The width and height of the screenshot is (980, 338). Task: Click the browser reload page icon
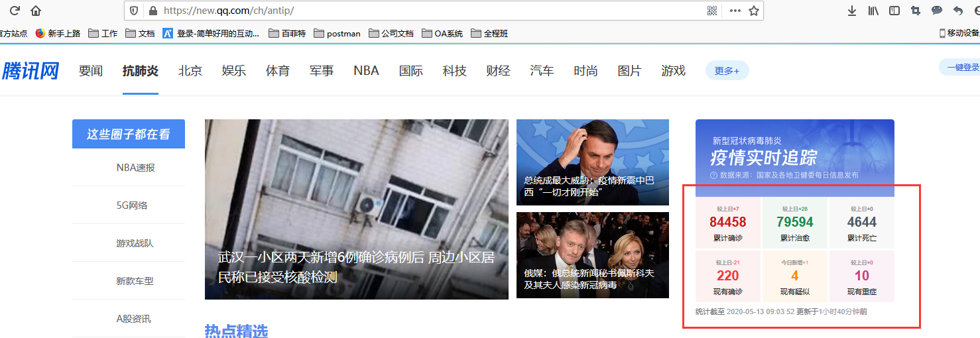click(x=14, y=11)
